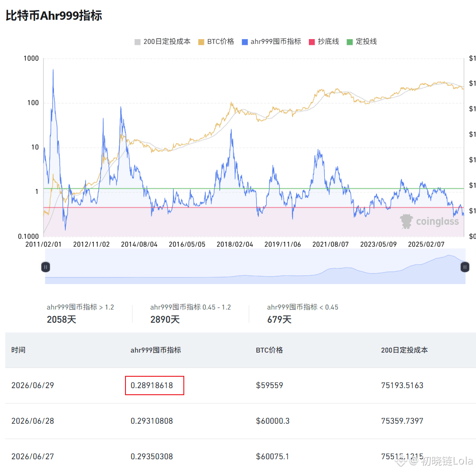Image resolution: width=476 pixels, height=472 pixels.
Task: Click the gray 200日定投成本 color swatch
Action: tap(137, 42)
